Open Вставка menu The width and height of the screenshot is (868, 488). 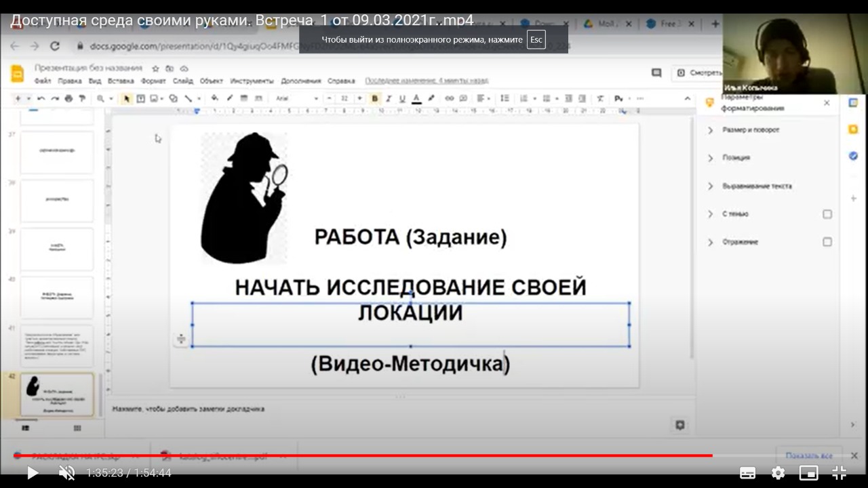pyautogui.click(x=121, y=81)
